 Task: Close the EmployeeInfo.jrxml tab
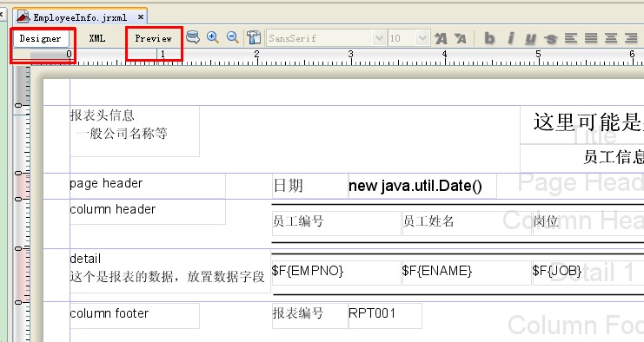pyautogui.click(x=141, y=17)
